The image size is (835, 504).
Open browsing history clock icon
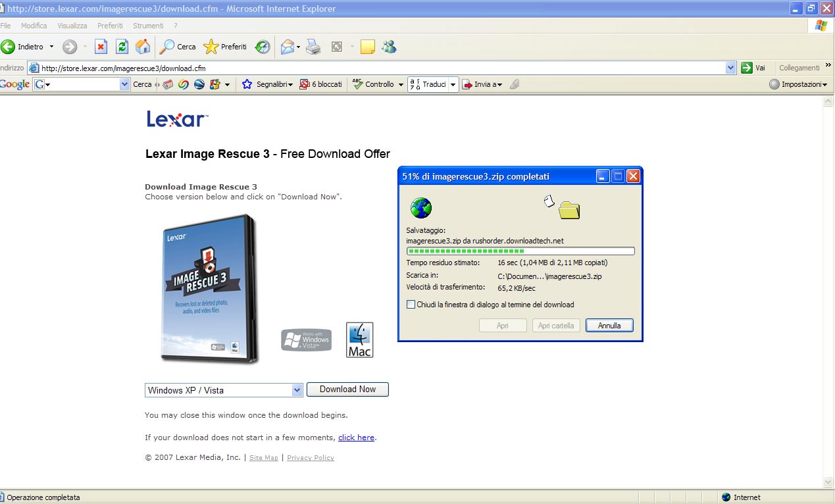pyautogui.click(x=263, y=47)
